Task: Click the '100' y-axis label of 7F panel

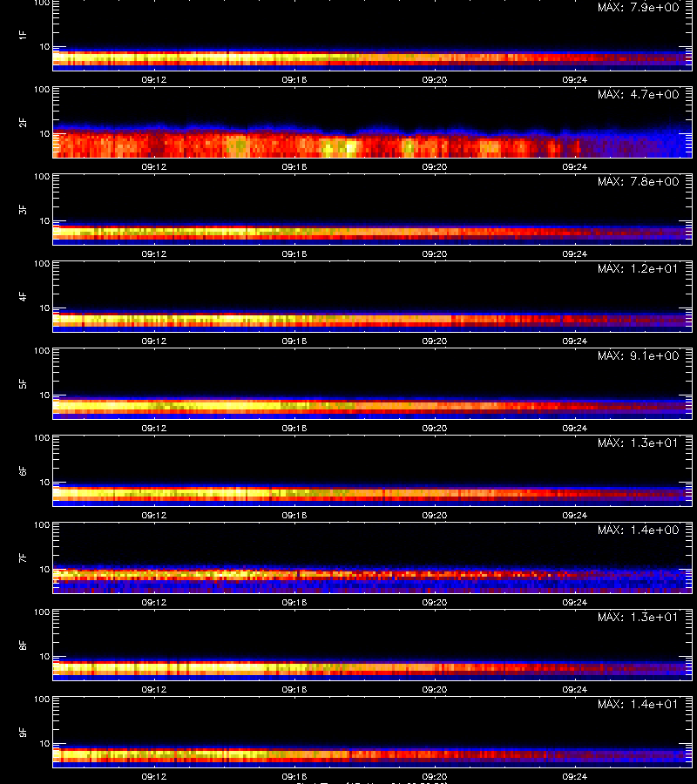Action: [x=42, y=525]
